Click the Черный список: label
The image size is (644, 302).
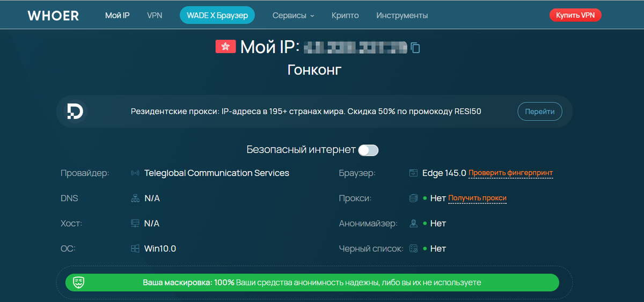371,248
